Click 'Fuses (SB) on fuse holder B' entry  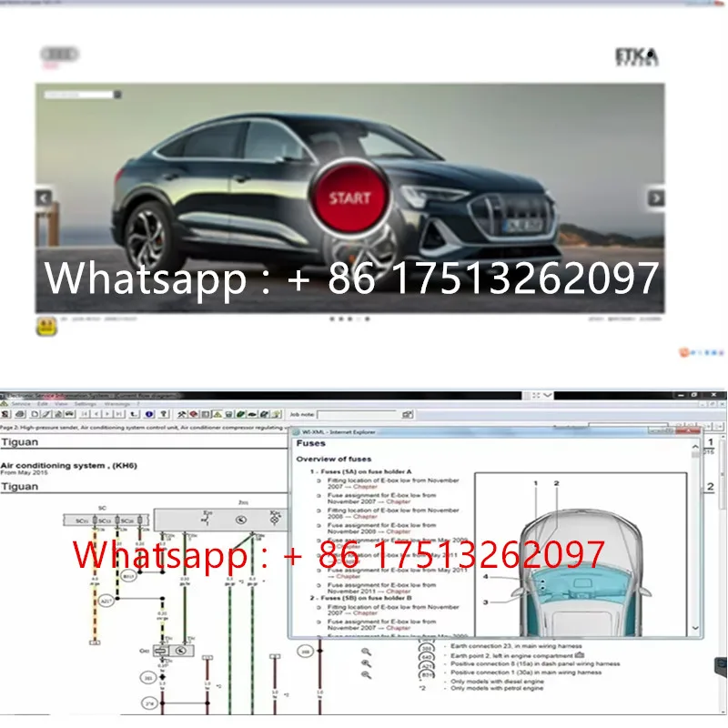360,598
